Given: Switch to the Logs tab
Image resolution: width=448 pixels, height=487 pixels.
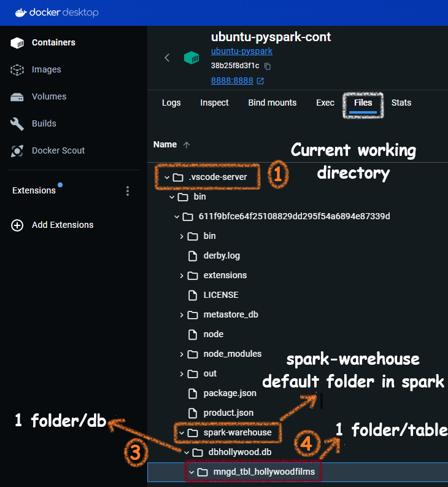Looking at the screenshot, I should (x=171, y=103).
